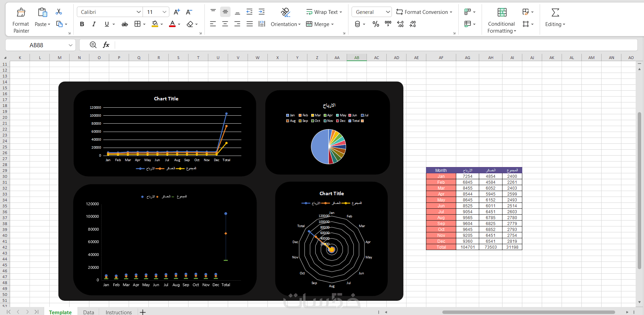The height and width of the screenshot is (315, 644).
Task: Select the cell containing 104701
Action: 468,247
